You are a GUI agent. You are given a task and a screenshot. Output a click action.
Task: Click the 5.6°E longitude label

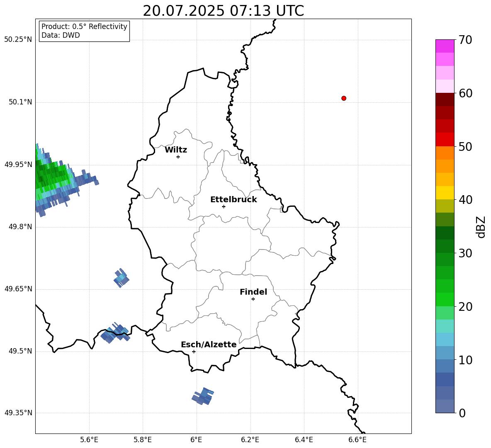(x=89, y=440)
